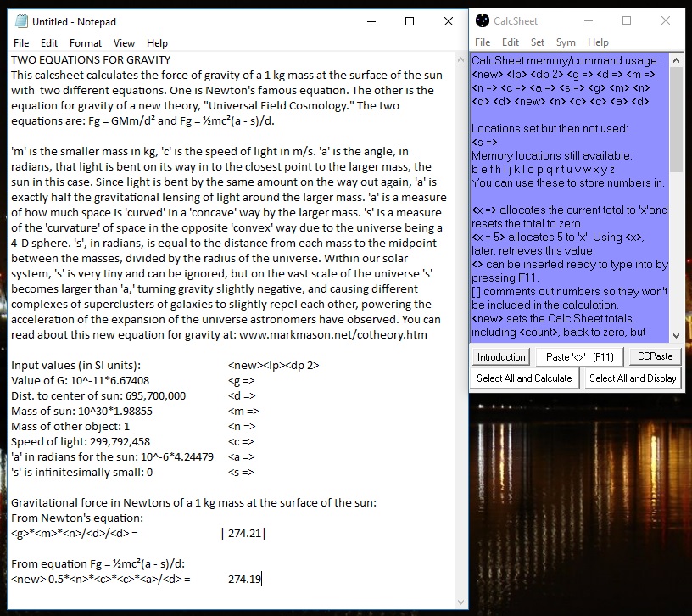
Task: Open Notepad File menu
Action: [x=21, y=43]
